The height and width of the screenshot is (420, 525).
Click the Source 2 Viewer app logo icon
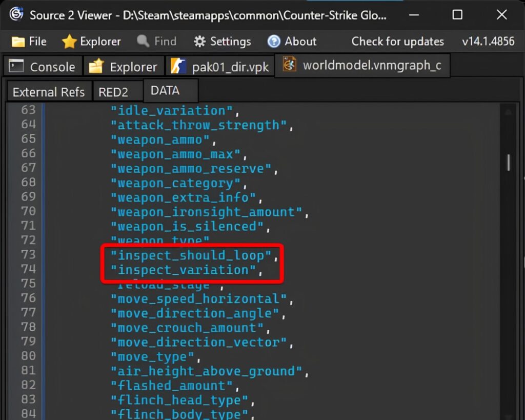coord(16,14)
